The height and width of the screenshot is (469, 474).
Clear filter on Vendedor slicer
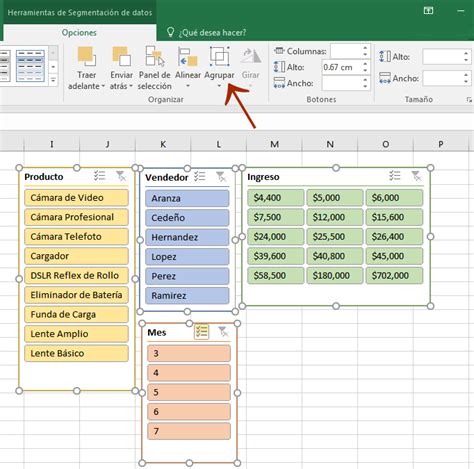221,176
